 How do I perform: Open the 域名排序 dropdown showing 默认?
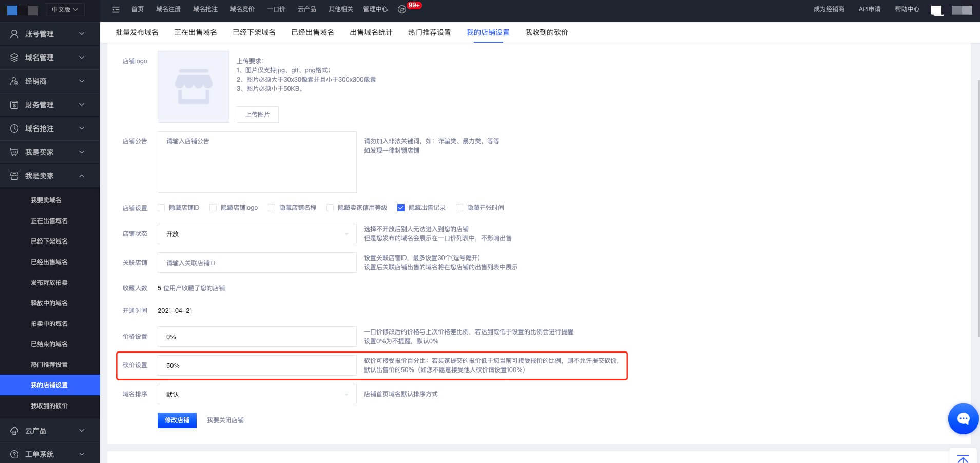click(257, 394)
